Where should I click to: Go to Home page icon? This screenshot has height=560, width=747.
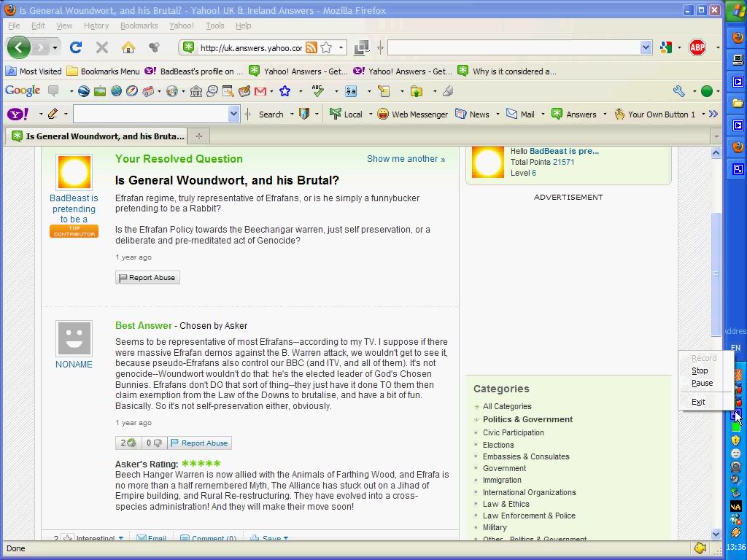coord(128,47)
